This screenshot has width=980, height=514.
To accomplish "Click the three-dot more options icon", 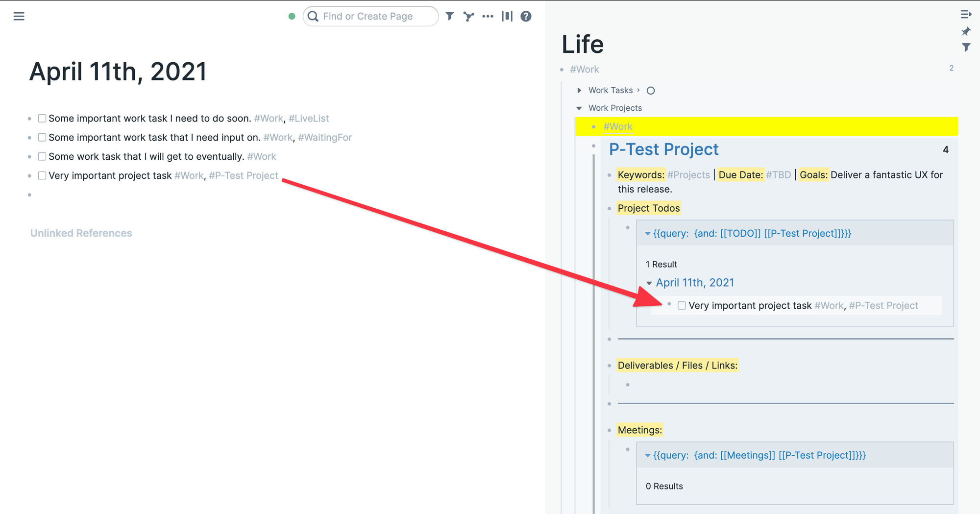I will [488, 16].
